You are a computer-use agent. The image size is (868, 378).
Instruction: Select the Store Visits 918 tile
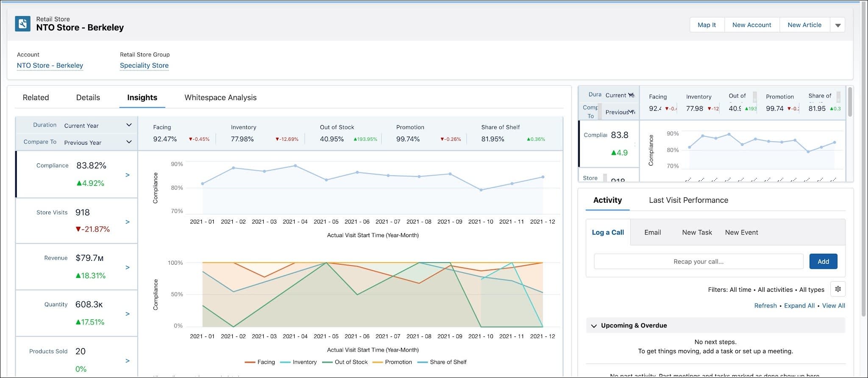77,221
